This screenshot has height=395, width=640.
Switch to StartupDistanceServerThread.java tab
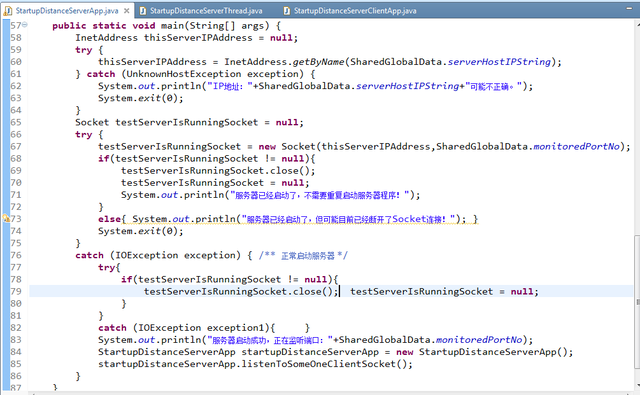click(x=201, y=11)
